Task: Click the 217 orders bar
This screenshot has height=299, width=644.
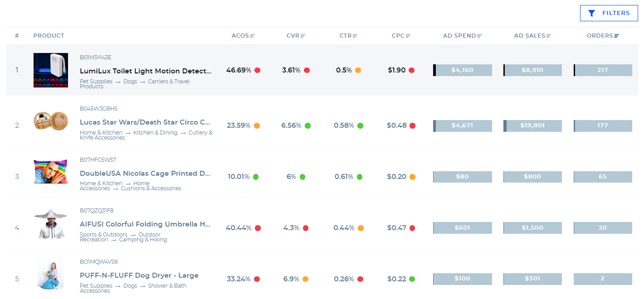Action: (x=603, y=70)
